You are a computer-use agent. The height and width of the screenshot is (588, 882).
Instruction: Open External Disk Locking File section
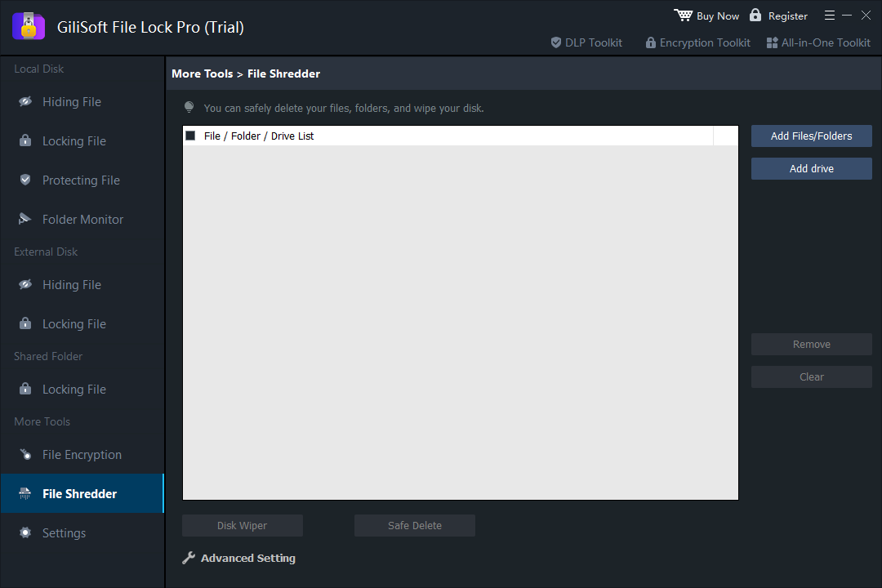point(82,324)
